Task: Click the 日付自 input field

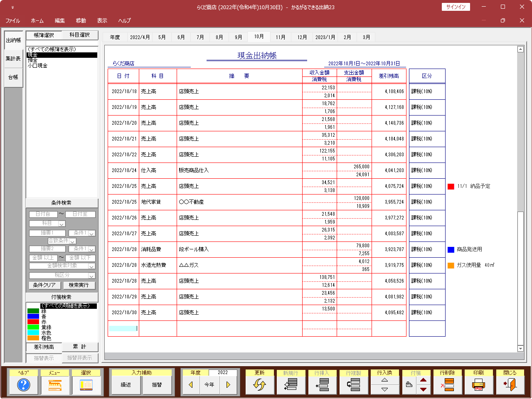Action: 43,214
